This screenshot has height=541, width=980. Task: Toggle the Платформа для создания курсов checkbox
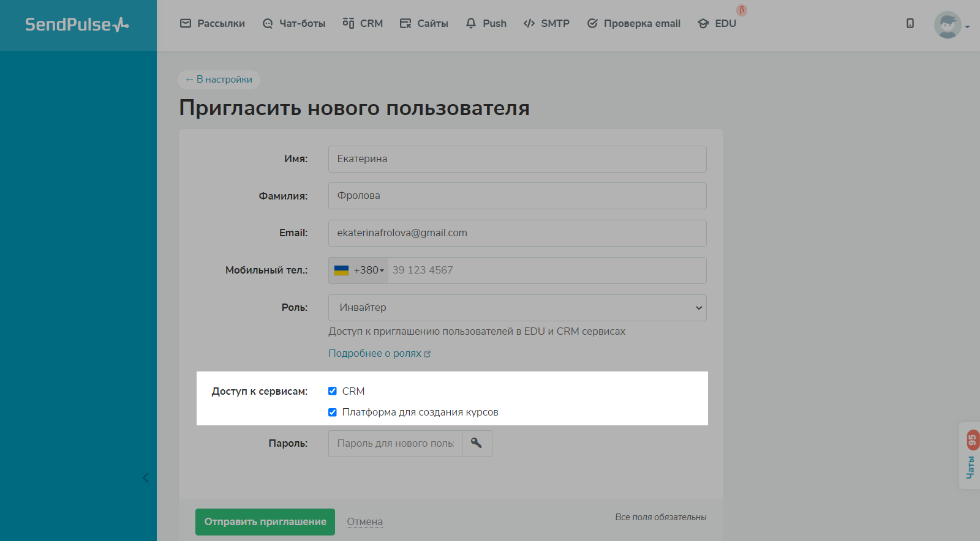[333, 412]
